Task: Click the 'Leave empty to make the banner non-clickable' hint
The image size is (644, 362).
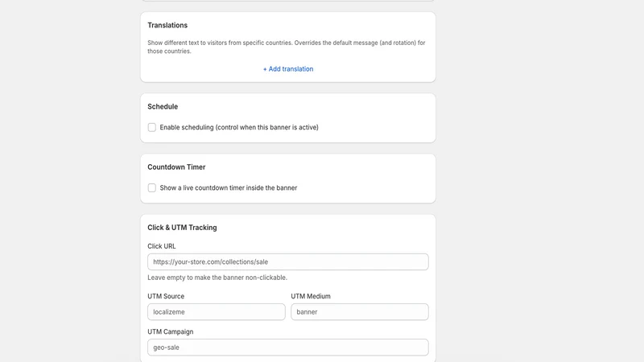Action: click(217, 278)
